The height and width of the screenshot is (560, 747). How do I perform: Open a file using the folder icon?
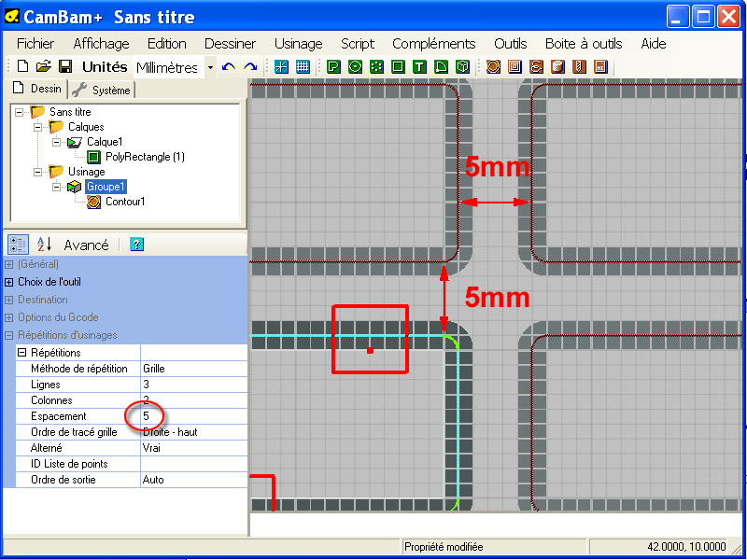pyautogui.click(x=43, y=66)
